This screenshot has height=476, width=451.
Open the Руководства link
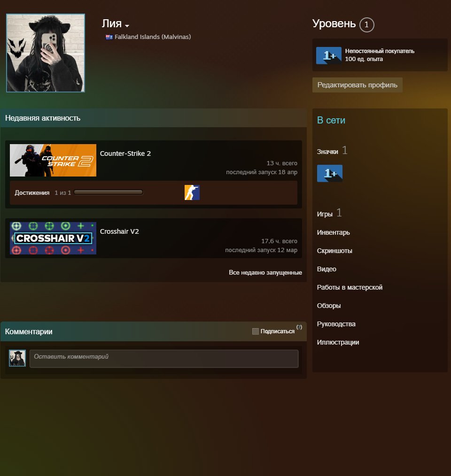[x=336, y=324]
